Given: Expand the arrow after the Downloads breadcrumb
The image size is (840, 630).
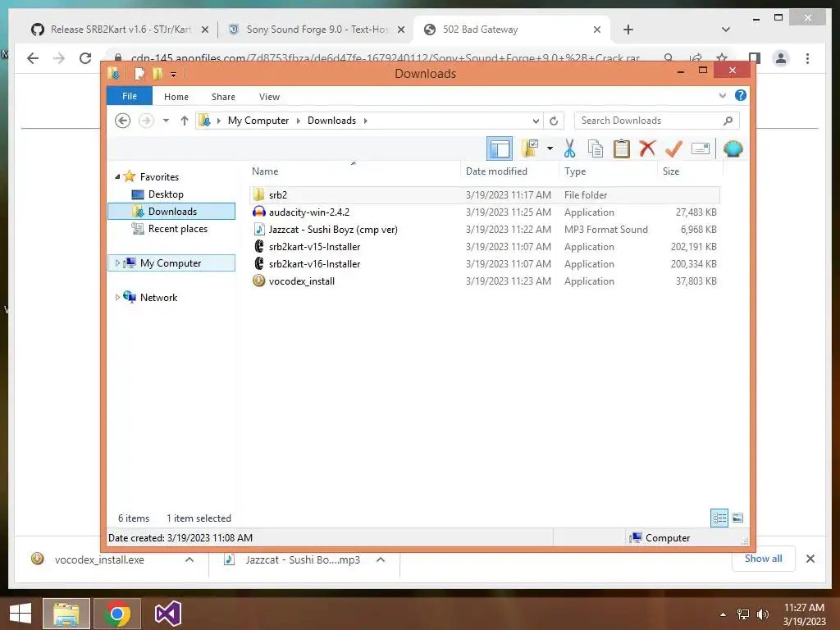Looking at the screenshot, I should click(365, 121).
